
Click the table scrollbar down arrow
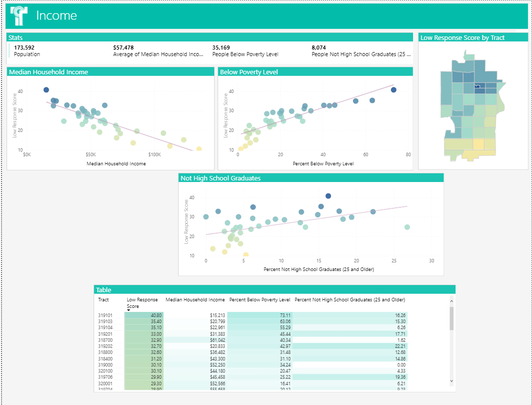452,381
